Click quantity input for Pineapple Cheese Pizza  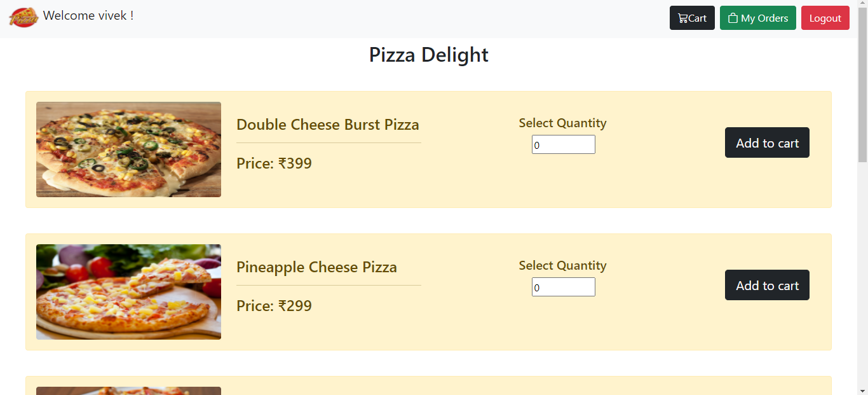point(563,287)
